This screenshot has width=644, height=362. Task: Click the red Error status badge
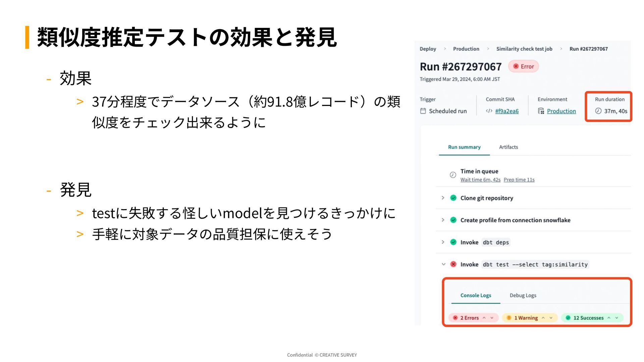coord(524,66)
